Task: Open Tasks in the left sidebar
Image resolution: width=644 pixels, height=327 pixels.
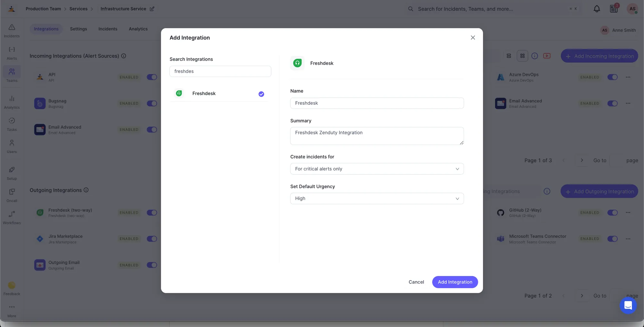Action: click(12, 124)
